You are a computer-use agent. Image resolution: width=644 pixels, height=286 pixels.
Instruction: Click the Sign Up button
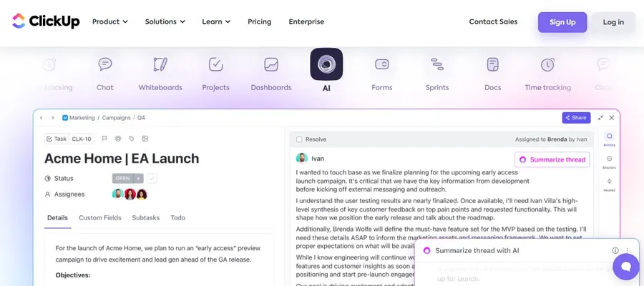click(x=562, y=22)
